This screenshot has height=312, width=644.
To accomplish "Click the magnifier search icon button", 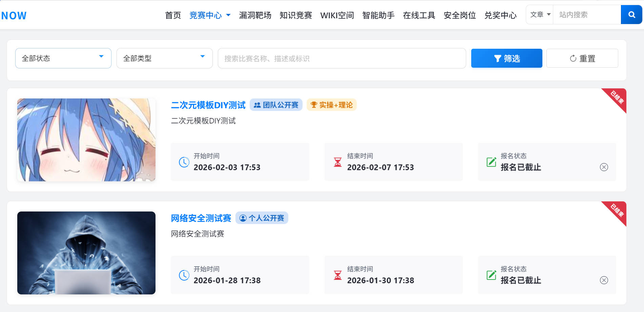I will click(x=631, y=15).
